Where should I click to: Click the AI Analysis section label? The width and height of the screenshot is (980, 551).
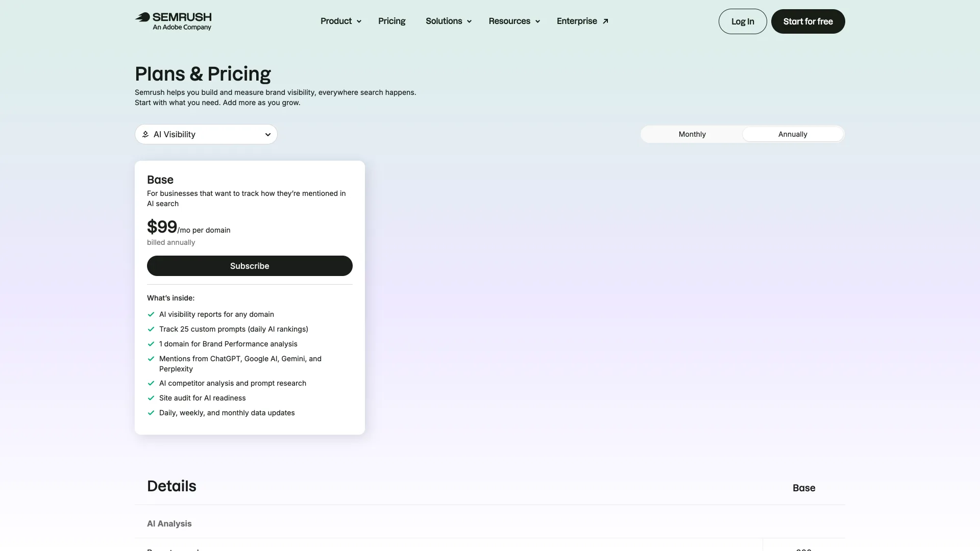[x=169, y=523]
